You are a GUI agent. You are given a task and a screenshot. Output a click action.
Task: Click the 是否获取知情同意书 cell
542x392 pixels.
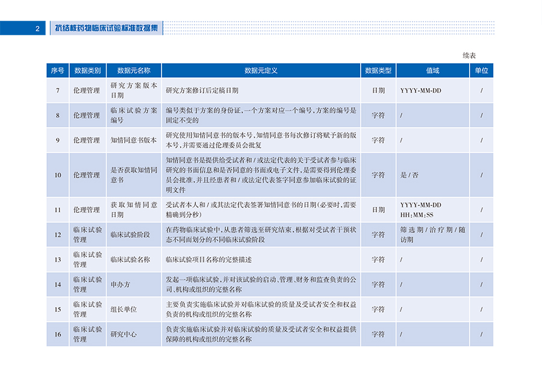(x=134, y=175)
